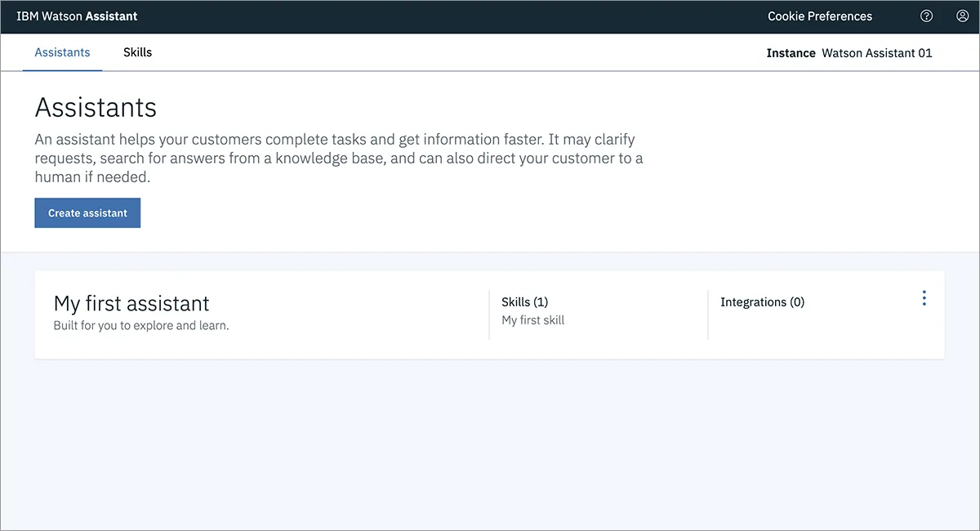Select the Instance Watson Assistant 01 label

[849, 53]
